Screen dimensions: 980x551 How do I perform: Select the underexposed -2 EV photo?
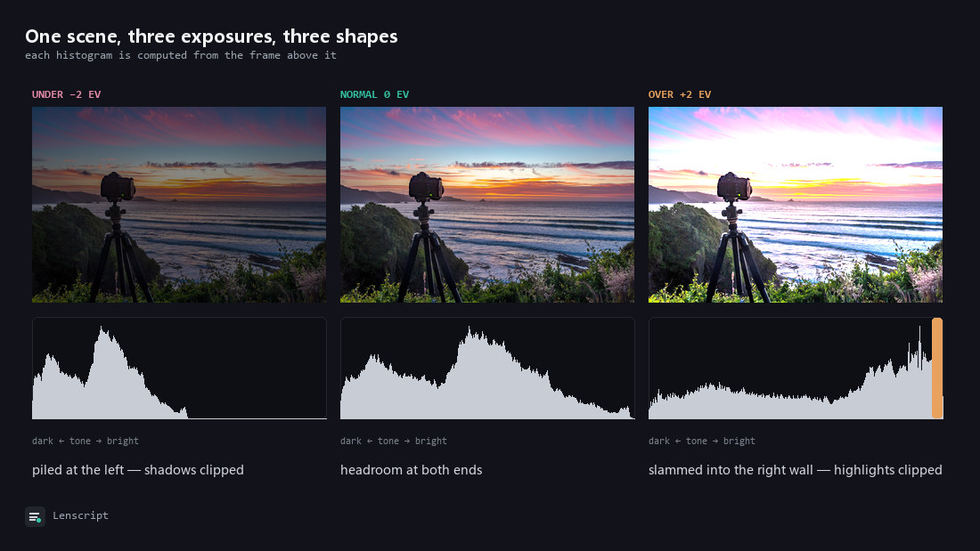[179, 205]
